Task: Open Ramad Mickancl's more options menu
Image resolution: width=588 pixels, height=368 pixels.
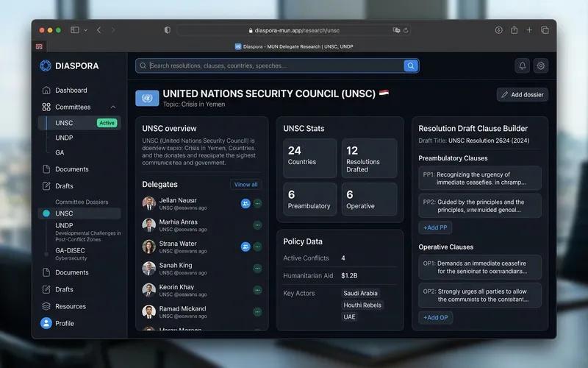Action: pos(257,311)
